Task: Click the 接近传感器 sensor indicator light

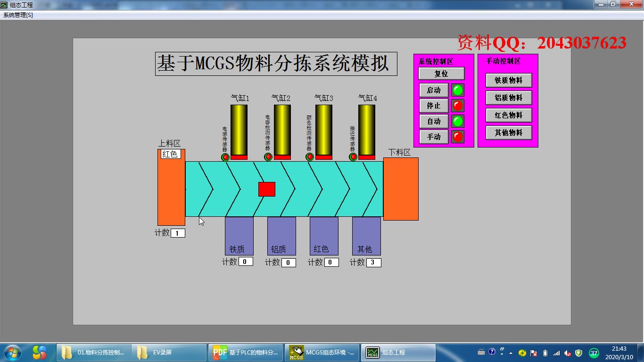Action: [353, 157]
